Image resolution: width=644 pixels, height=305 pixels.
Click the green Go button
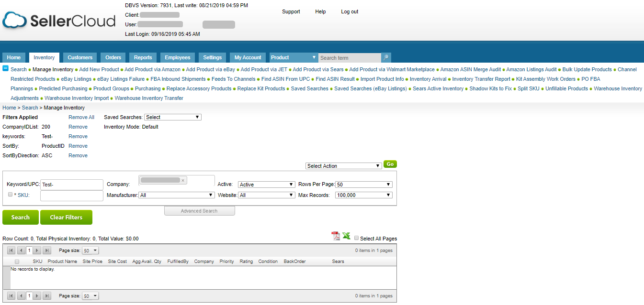click(390, 164)
